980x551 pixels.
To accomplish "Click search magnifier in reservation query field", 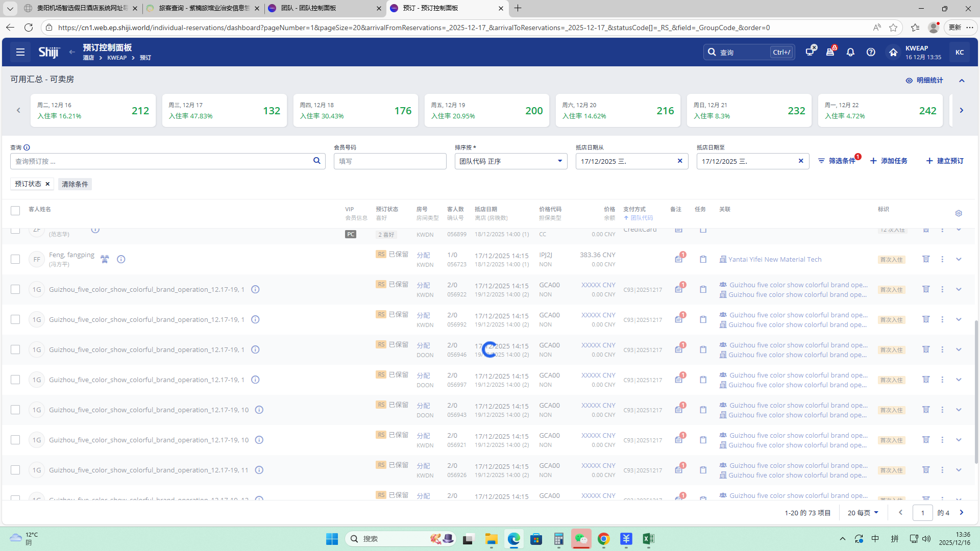I will 316,161.
